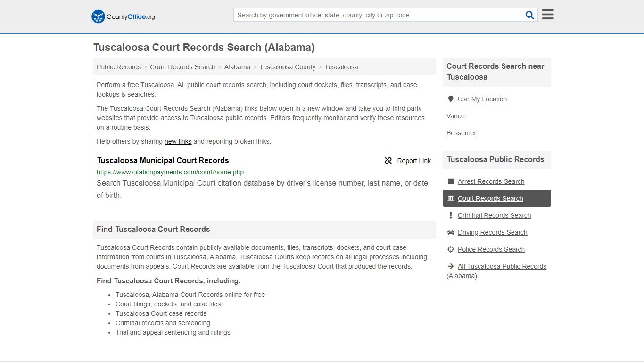Choose Use My Location
The image size is (644, 362).
(482, 99)
